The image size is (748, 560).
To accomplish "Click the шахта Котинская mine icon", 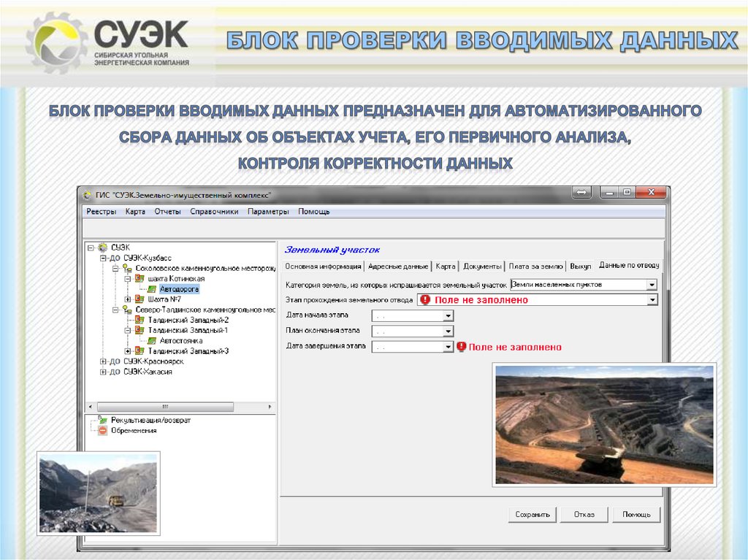I will (140, 279).
